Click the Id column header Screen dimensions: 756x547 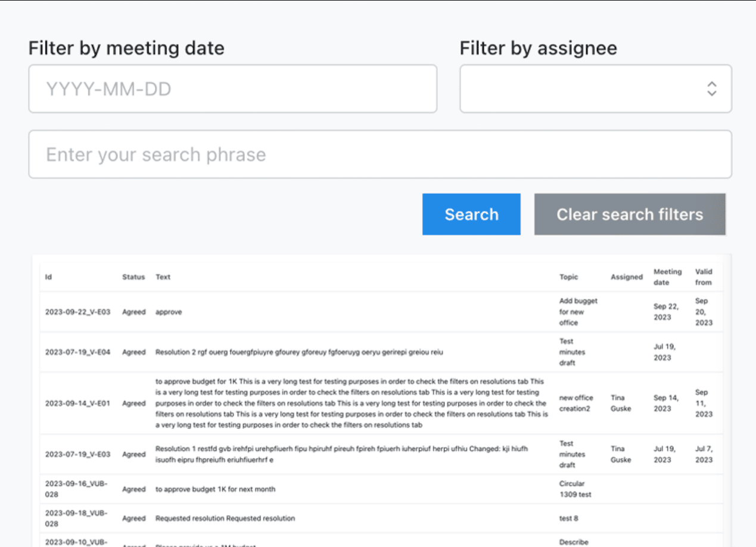[x=49, y=277]
